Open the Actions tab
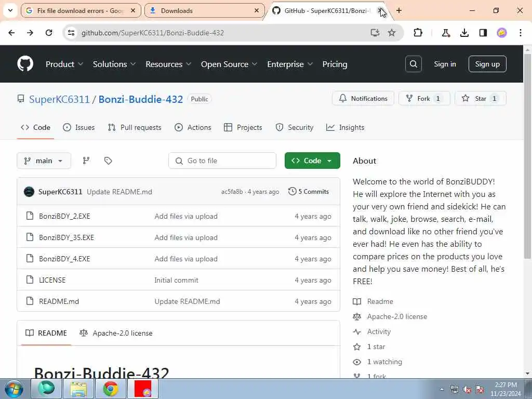 point(193,128)
